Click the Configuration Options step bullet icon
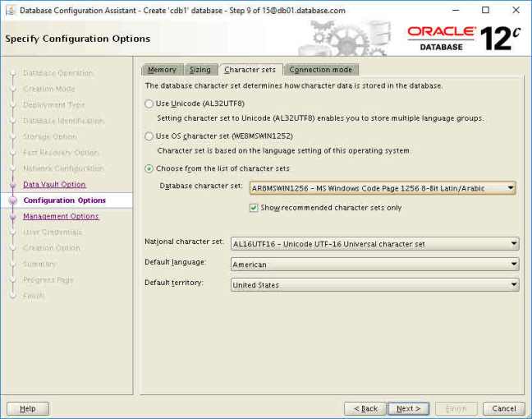 (x=12, y=200)
